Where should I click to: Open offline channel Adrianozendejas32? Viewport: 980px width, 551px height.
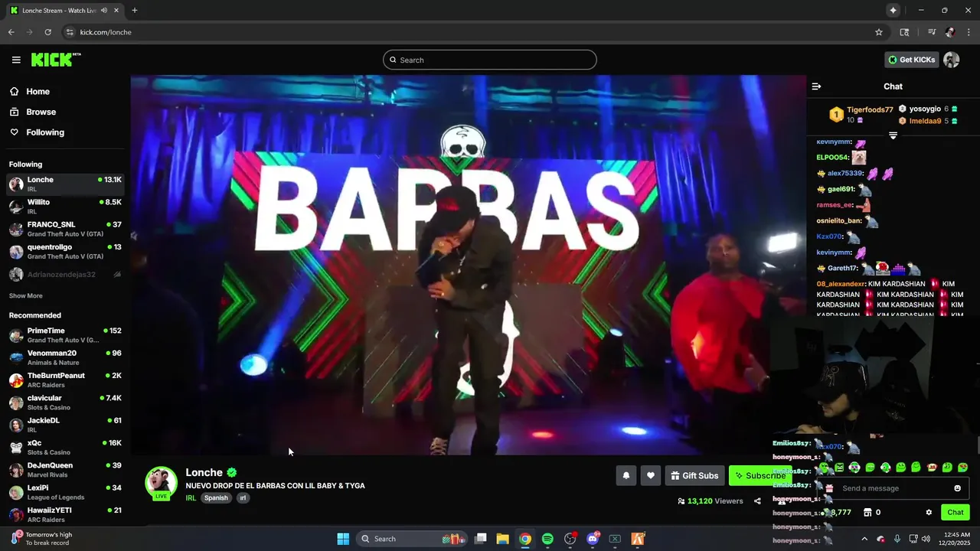point(65,274)
